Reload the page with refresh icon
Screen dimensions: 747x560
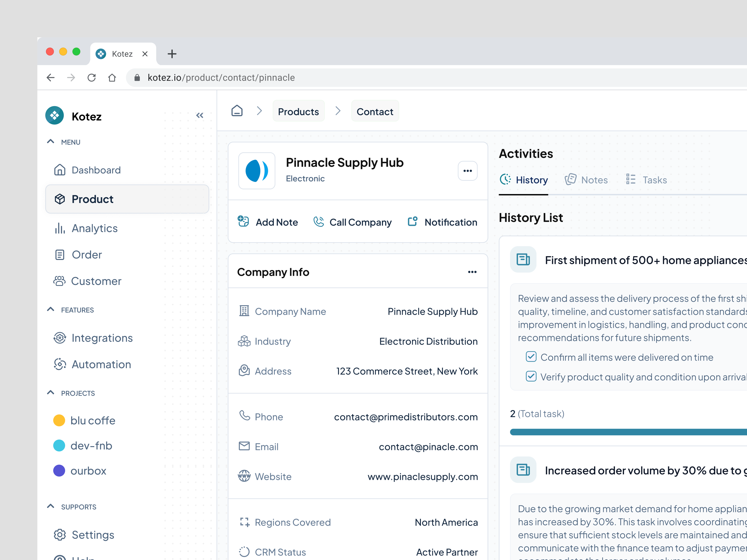coord(92,78)
